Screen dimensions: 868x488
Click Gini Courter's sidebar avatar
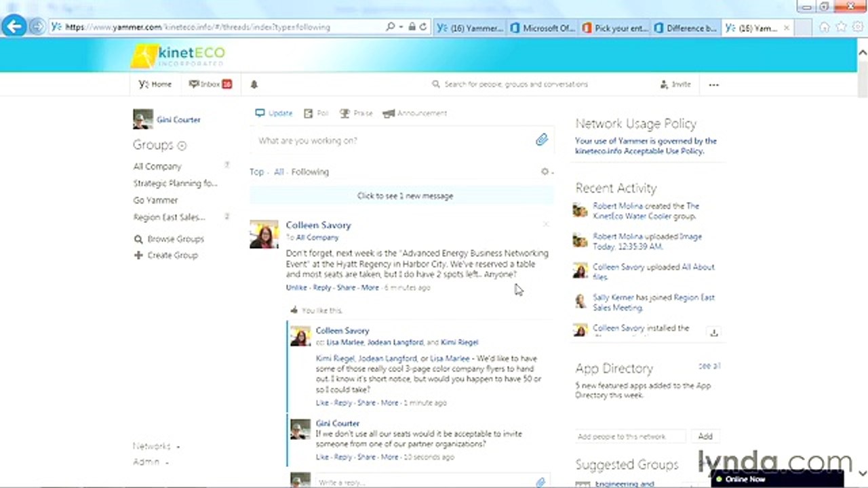click(x=143, y=119)
